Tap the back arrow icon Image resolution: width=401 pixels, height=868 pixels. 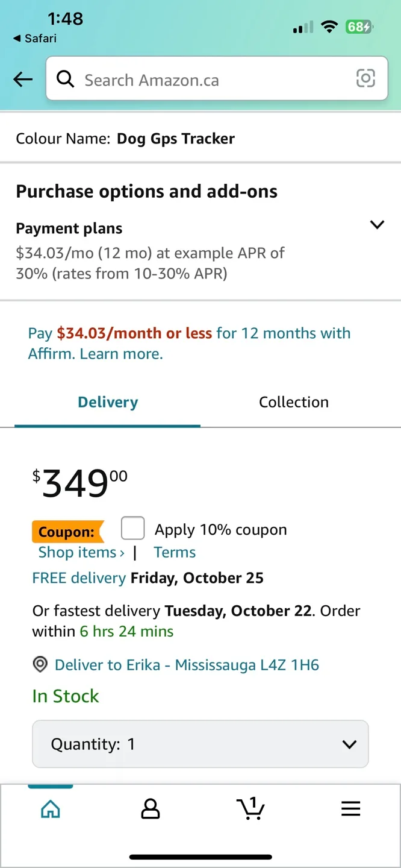23,79
